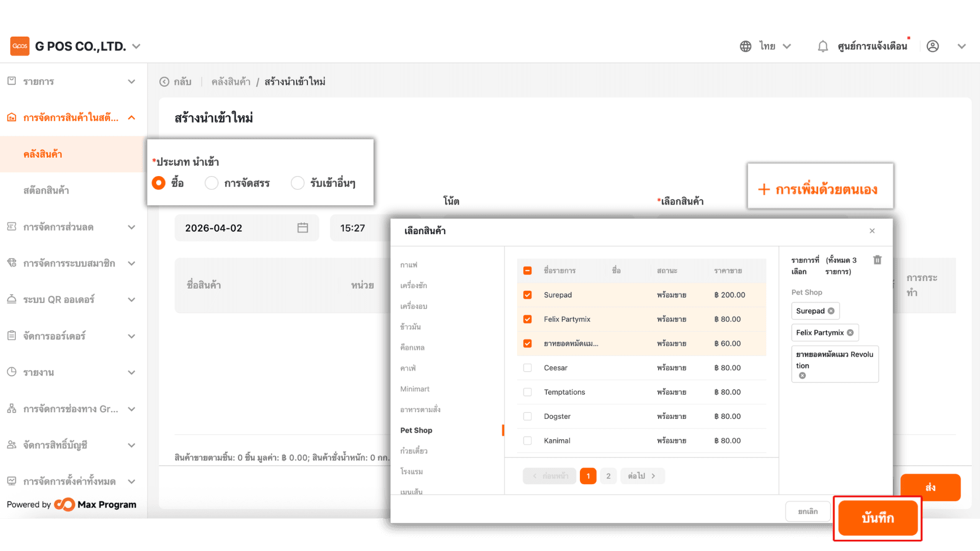Click the trash icon in selected items panel
The image size is (980, 551).
click(877, 260)
